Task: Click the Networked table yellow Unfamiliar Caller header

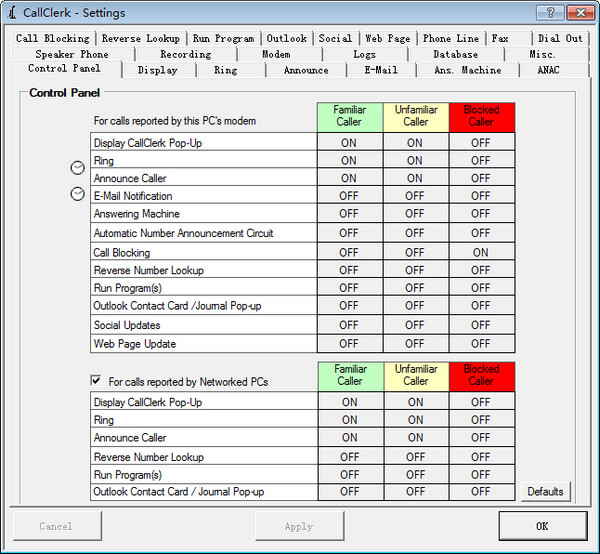Action: (x=416, y=376)
